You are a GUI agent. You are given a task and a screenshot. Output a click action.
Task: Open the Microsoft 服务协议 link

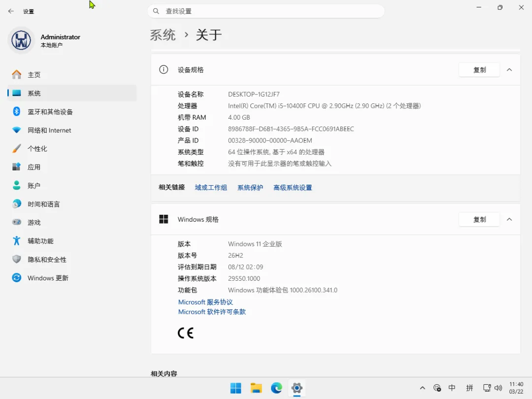pos(205,302)
